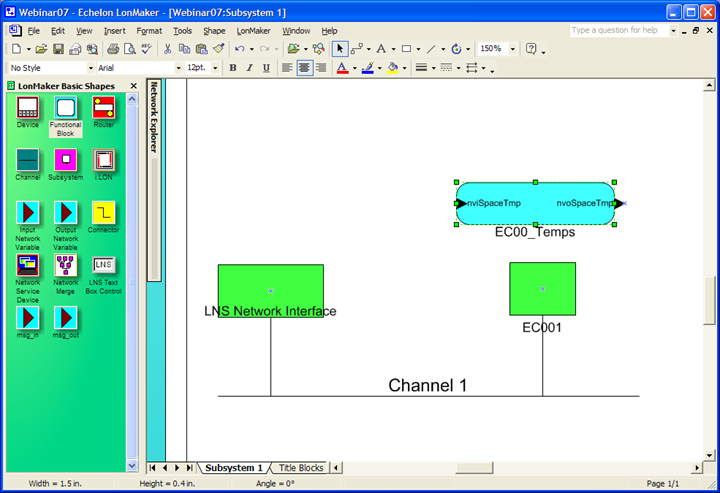720x493 pixels.
Task: Click the Network Service Device shape
Action: [x=28, y=265]
